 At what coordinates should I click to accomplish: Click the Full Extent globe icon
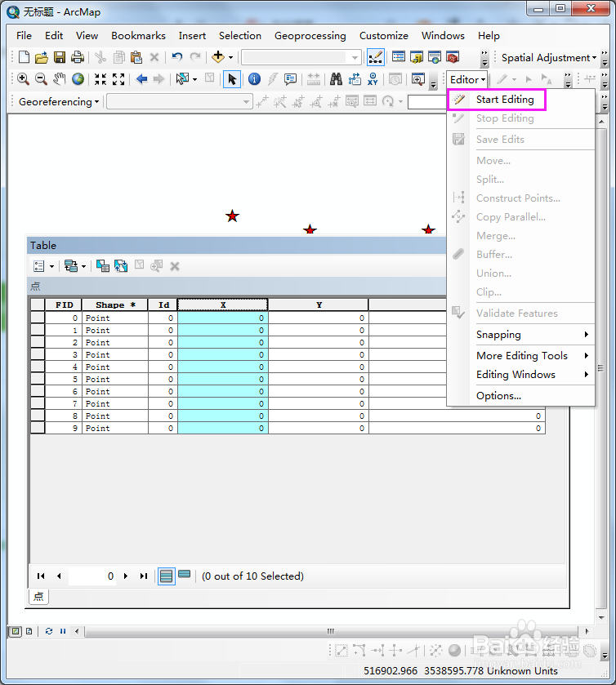point(78,79)
